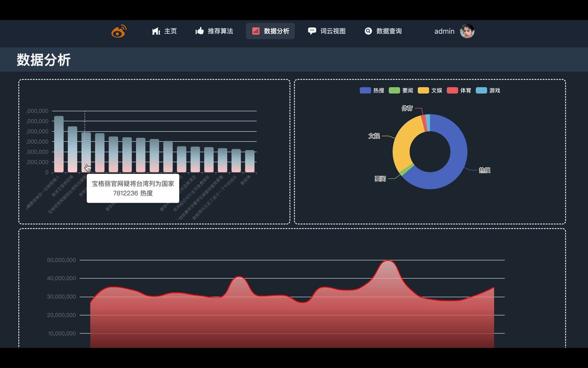
Task: Click the second bar in bar chart
Action: 72,149
